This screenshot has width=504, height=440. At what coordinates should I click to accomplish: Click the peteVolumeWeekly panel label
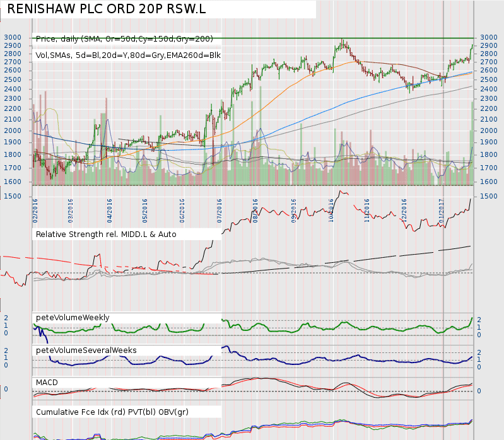pos(73,318)
